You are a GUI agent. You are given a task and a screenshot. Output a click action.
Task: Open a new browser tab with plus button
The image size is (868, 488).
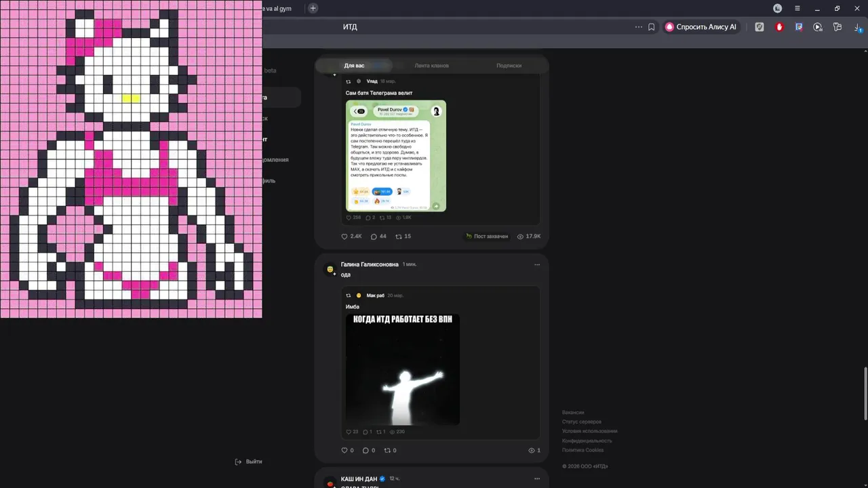pyautogui.click(x=313, y=8)
